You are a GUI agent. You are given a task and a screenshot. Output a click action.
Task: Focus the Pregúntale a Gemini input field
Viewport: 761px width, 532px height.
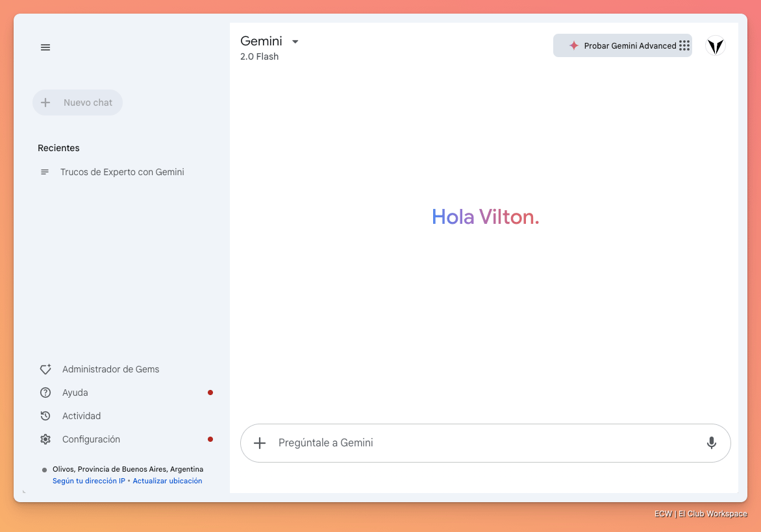click(485, 442)
